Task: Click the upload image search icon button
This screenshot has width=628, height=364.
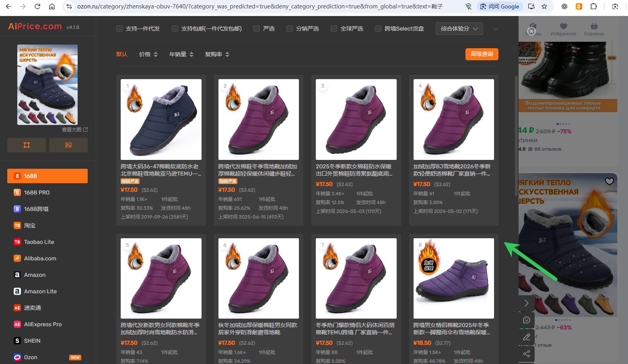Action: click(68, 145)
